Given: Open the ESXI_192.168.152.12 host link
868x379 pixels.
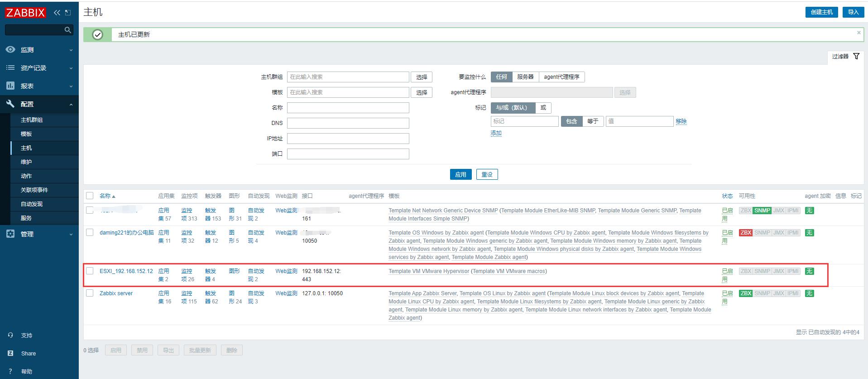Looking at the screenshot, I should coord(126,271).
